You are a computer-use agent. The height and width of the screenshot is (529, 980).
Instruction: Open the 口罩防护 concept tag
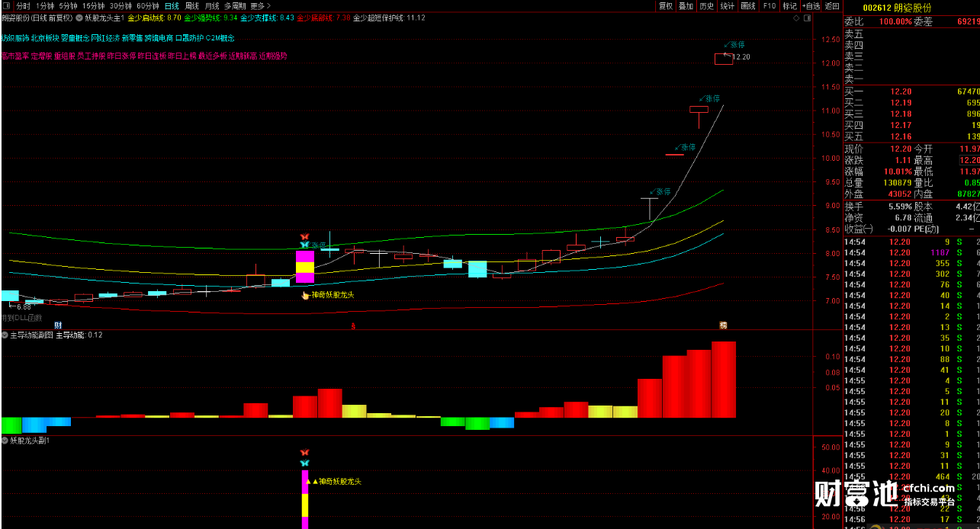pos(190,37)
